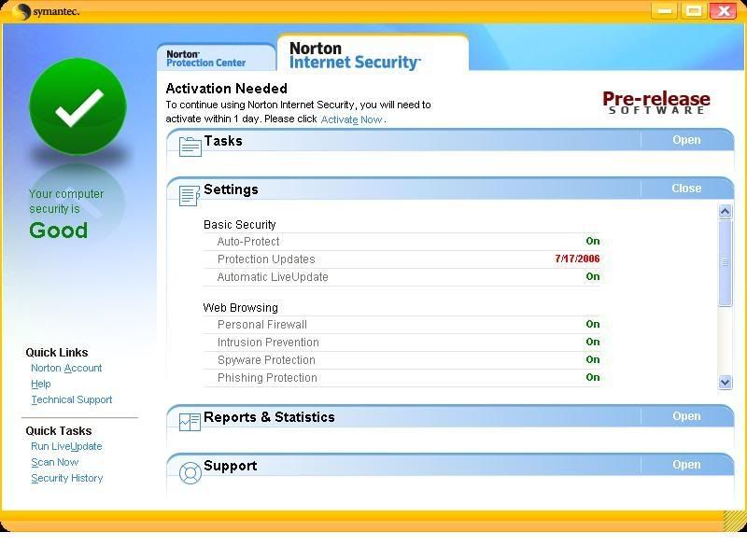Click the Settings checklist icon
The image size is (747, 560).
[x=190, y=194]
